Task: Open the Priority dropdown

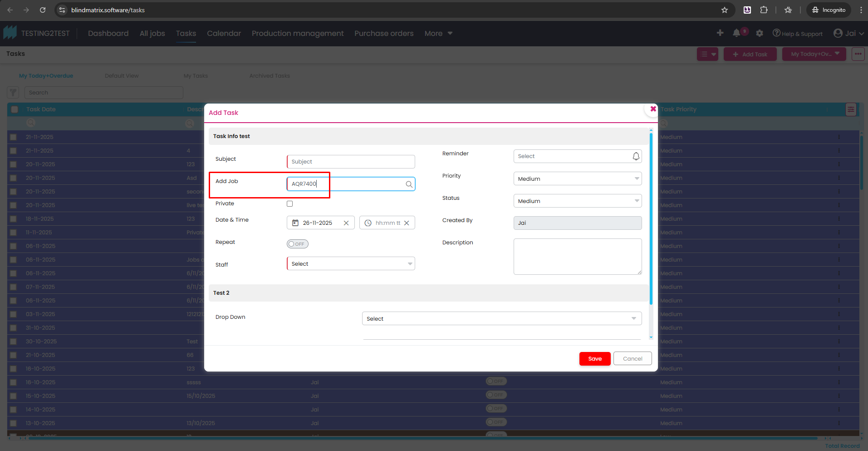Action: (x=577, y=179)
